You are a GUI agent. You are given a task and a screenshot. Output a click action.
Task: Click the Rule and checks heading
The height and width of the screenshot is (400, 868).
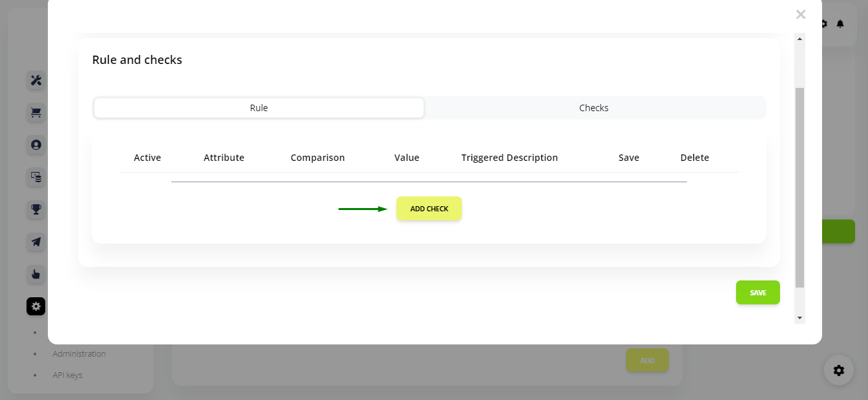point(137,60)
